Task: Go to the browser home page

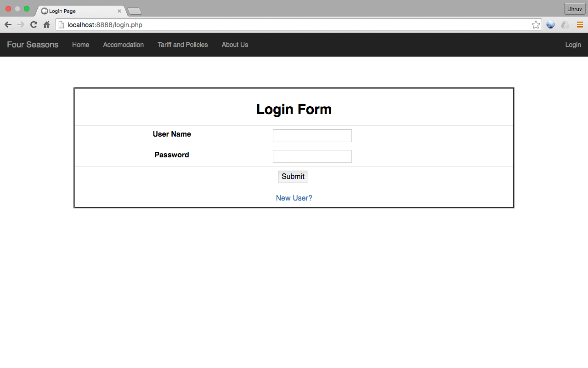Action: [46, 25]
